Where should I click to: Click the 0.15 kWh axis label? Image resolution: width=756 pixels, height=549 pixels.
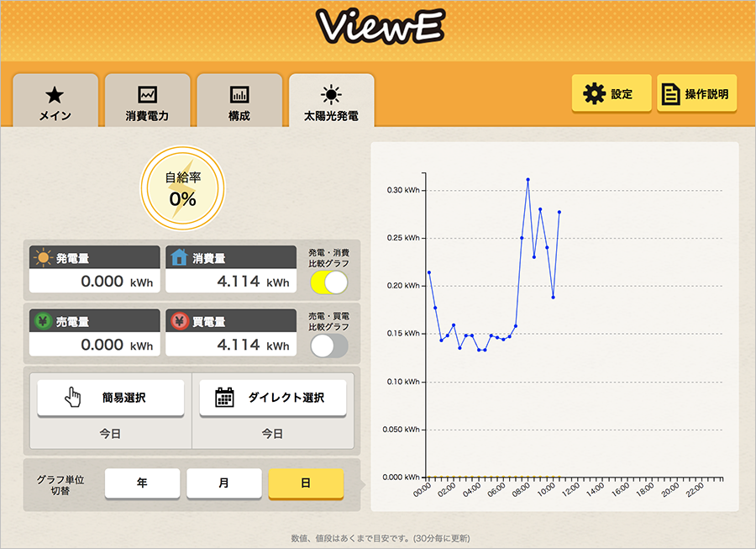pos(403,334)
